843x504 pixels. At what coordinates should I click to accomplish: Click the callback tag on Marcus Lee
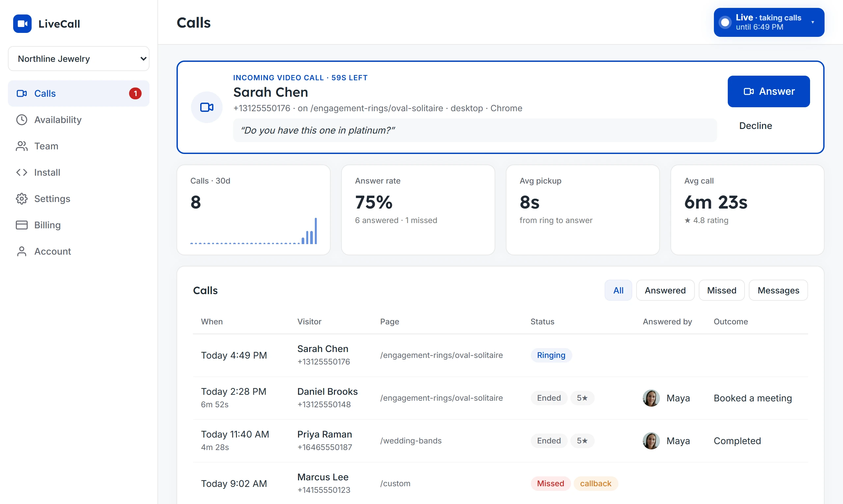pos(596,484)
